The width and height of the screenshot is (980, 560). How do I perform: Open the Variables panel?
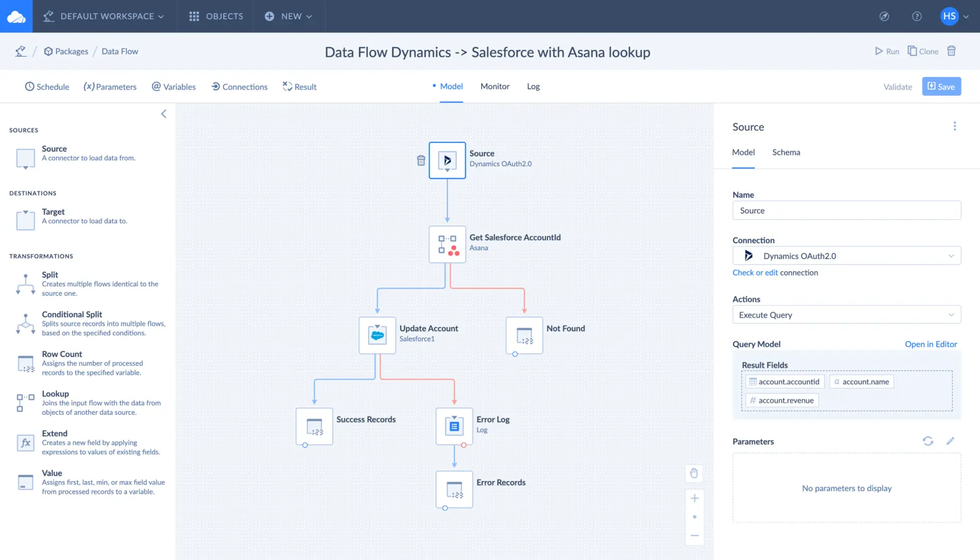coord(174,87)
